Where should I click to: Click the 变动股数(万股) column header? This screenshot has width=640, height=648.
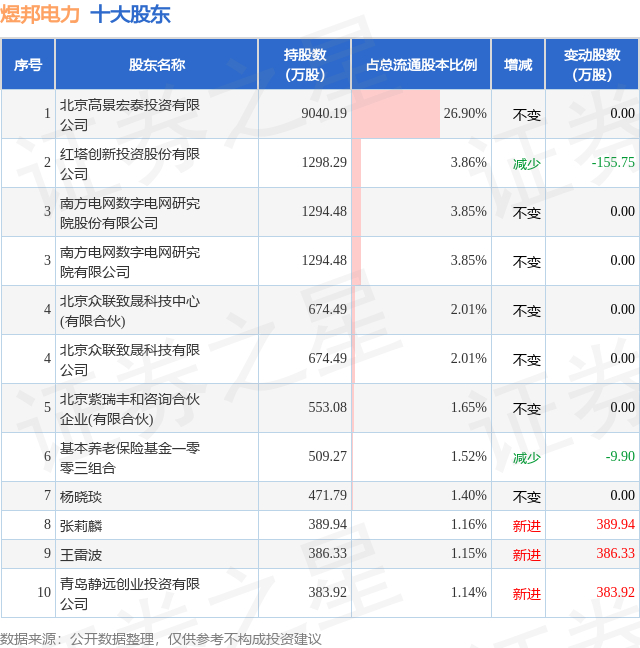coord(592,65)
